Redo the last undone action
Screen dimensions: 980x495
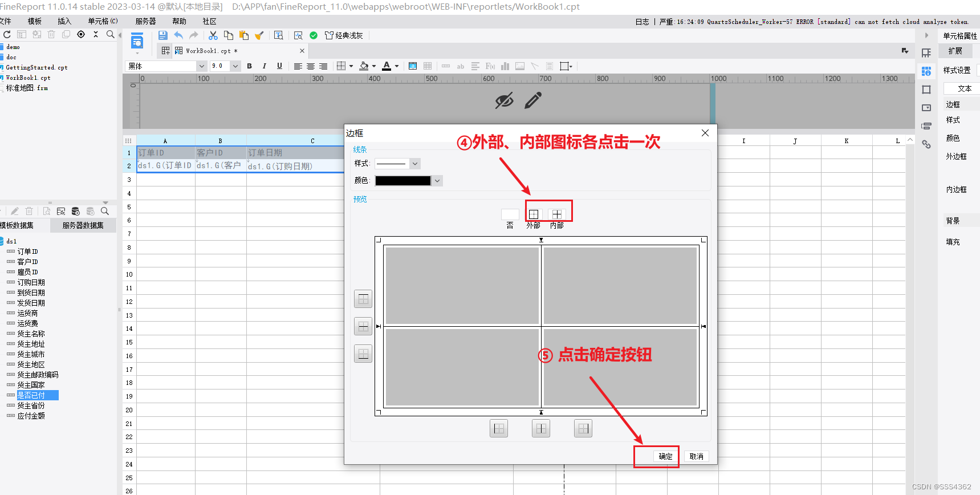[x=194, y=35]
